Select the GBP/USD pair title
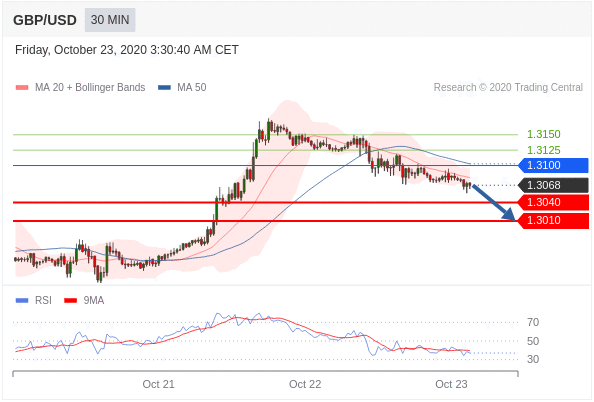The width and height of the screenshot is (594, 402). 45,20
